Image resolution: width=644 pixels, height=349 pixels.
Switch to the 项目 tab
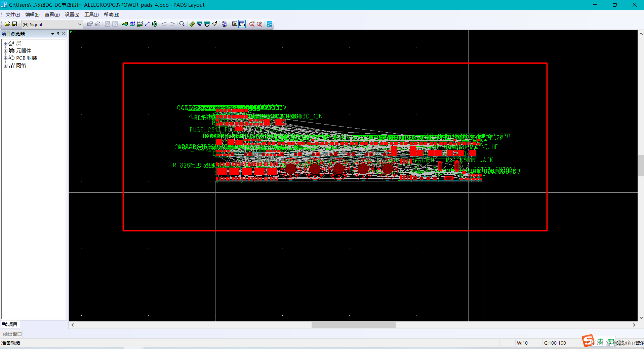(10, 324)
